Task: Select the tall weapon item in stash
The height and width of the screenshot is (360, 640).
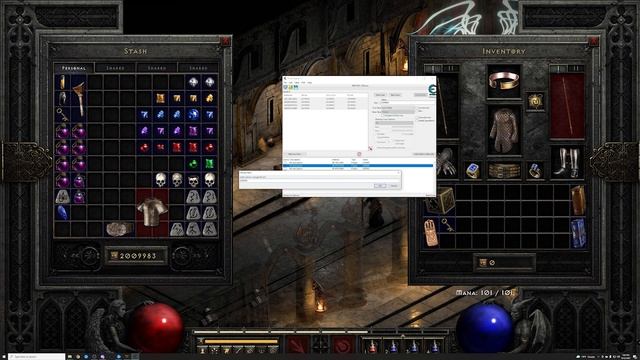Action: [x=79, y=98]
